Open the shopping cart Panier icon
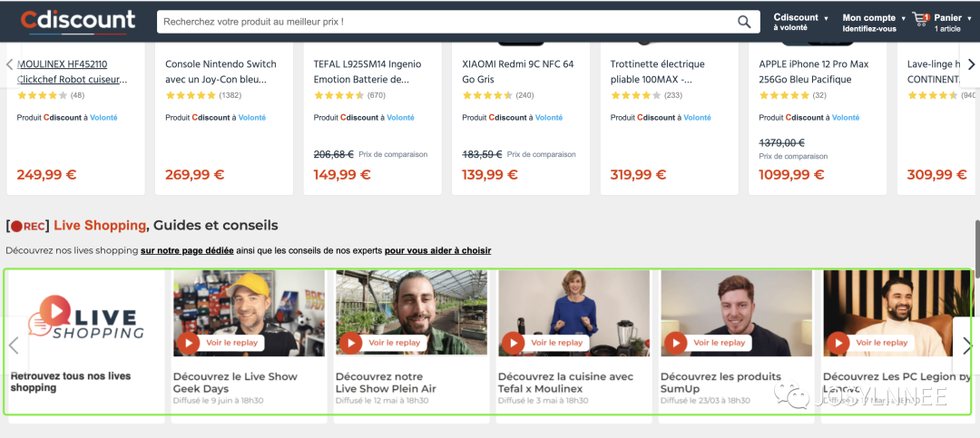980x438 pixels. coord(921,19)
